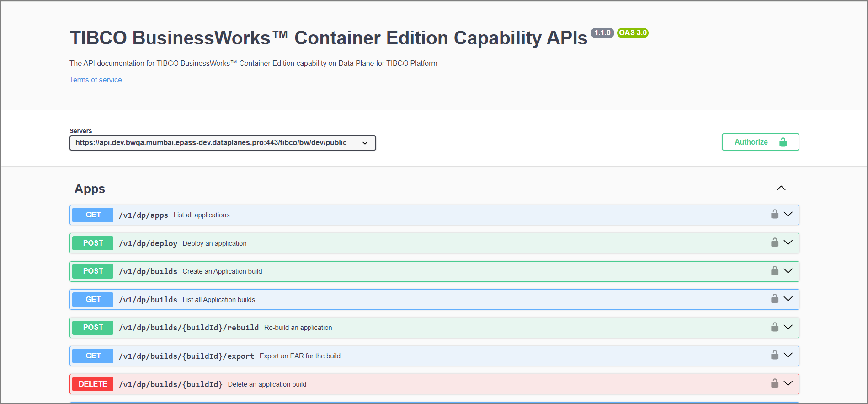The width and height of the screenshot is (868, 404).
Task: Click lock icon on POST /v1/dp/deploy row
Action: click(x=775, y=242)
